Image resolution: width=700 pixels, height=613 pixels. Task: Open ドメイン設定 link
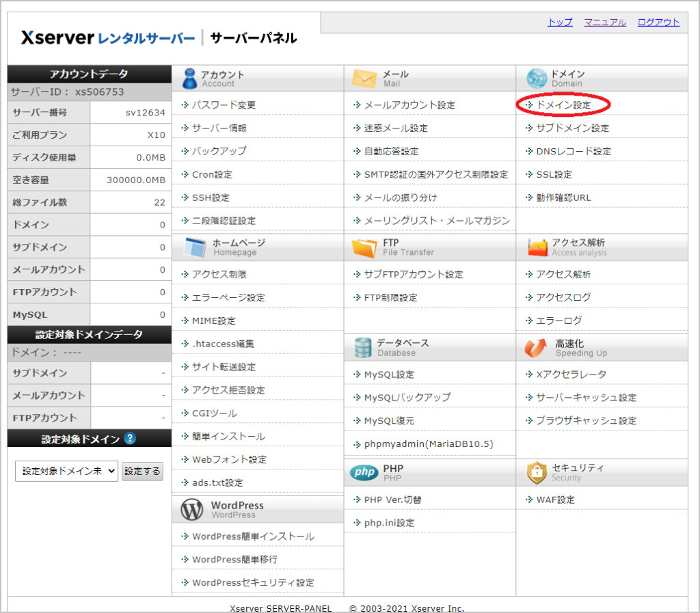(563, 105)
